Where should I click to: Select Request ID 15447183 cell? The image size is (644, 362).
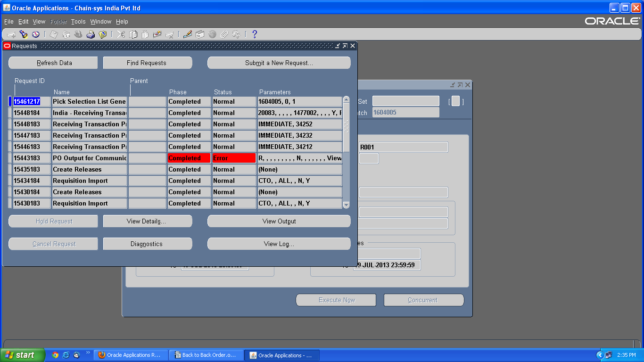click(x=32, y=135)
